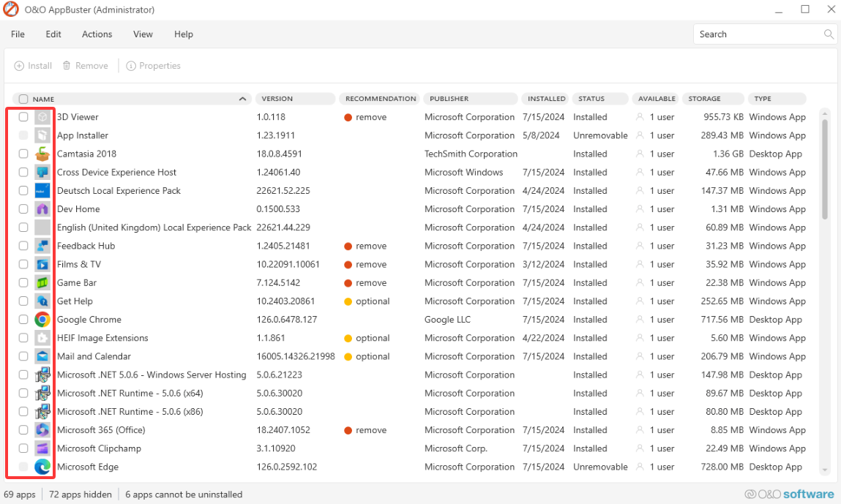Viewport: 841px width, 504px height.
Task: Click the Camtasia 2018 app icon
Action: pyautogui.click(x=42, y=154)
